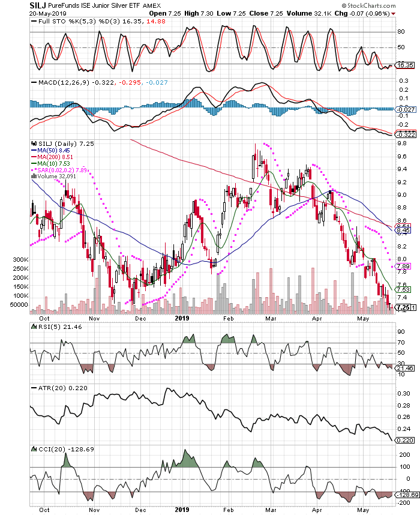Click the MACD(12,26,9) legend label
This screenshot has height=515, width=420.
pos(64,82)
